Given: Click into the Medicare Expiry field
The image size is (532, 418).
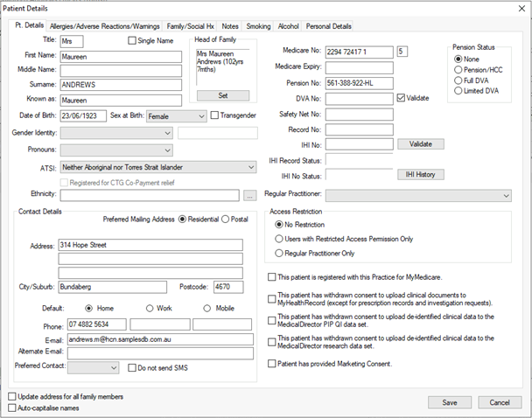Looking at the screenshot, I should (360, 67).
